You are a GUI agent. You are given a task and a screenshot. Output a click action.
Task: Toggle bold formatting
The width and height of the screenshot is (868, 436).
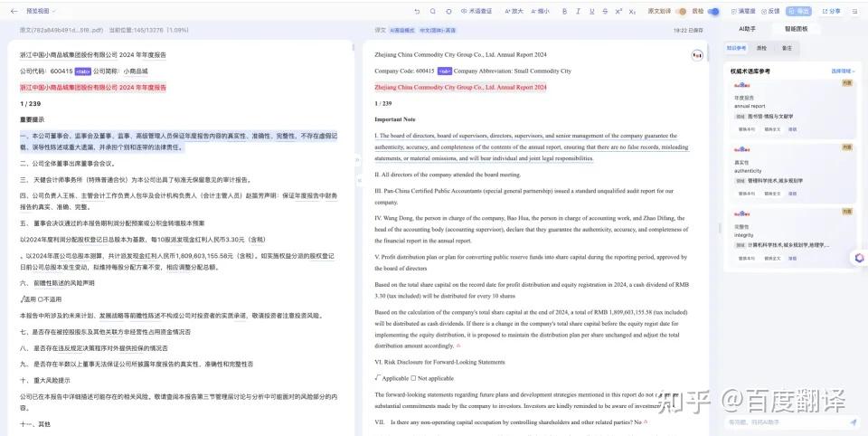(x=564, y=11)
